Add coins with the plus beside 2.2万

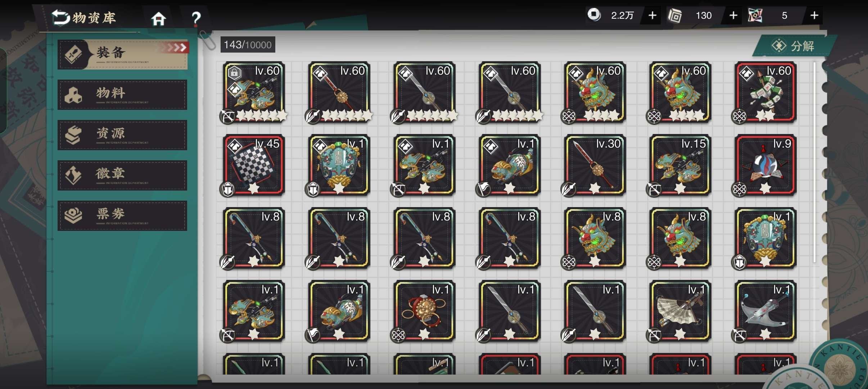tap(652, 15)
